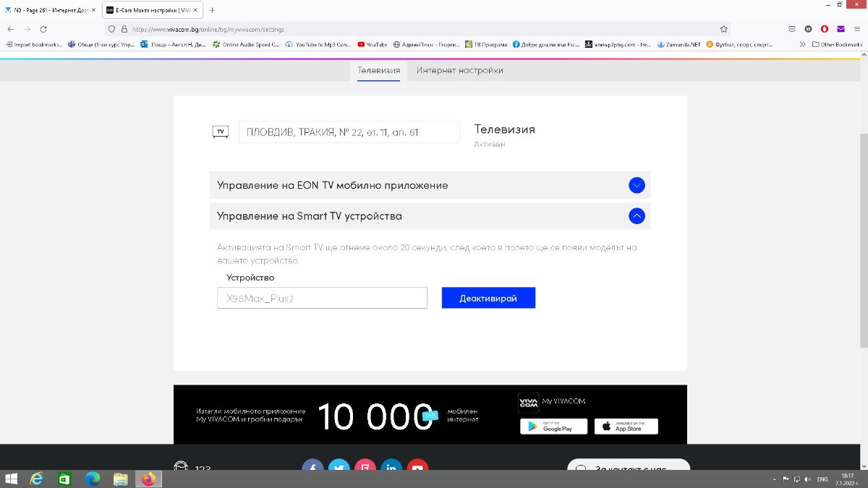Open the За контакт с нас chat button
The width and height of the screenshot is (868, 488).
(x=629, y=466)
